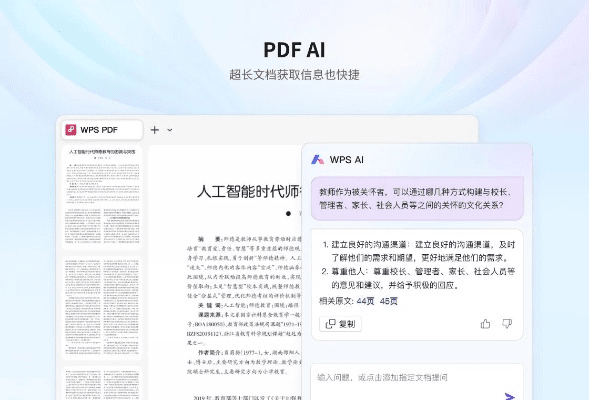Click the WPS AI panel title text
Screen dimensions: 589x400
click(x=346, y=160)
